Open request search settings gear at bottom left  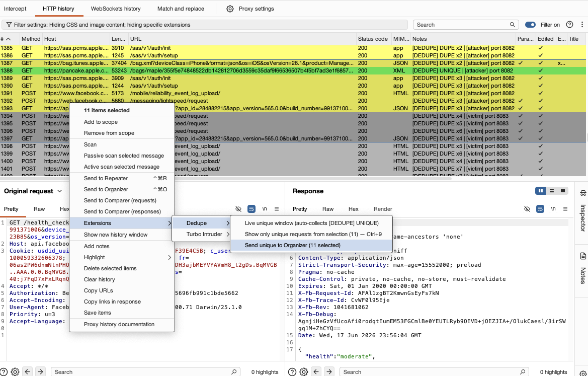[x=15, y=372]
